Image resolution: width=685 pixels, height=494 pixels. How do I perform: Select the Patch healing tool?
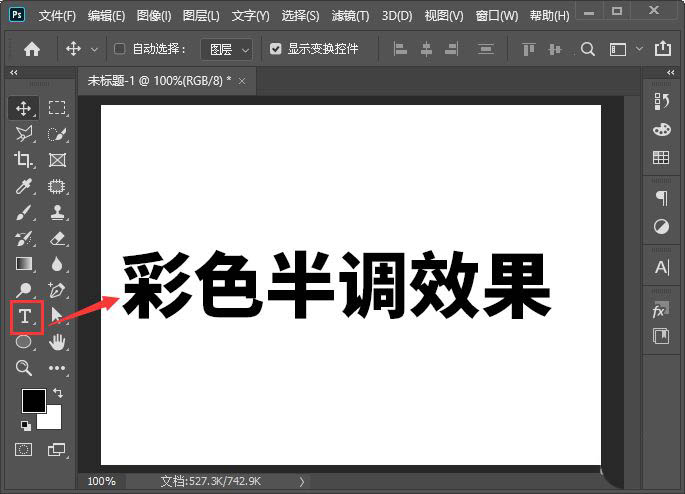pyautogui.click(x=57, y=187)
